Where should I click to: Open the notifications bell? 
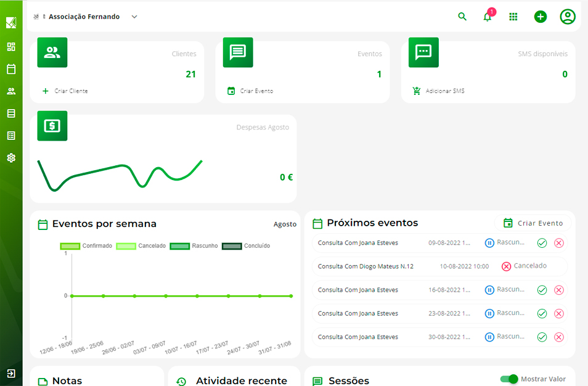(488, 17)
